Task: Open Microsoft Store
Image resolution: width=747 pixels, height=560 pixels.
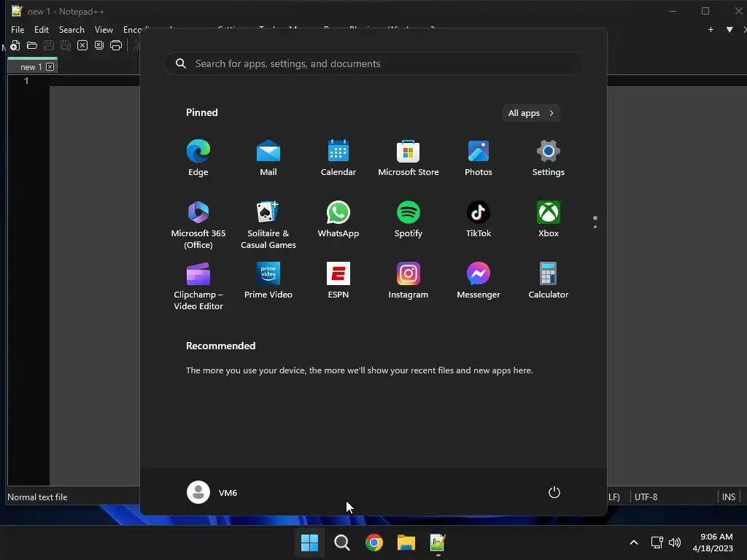Action: tap(409, 157)
